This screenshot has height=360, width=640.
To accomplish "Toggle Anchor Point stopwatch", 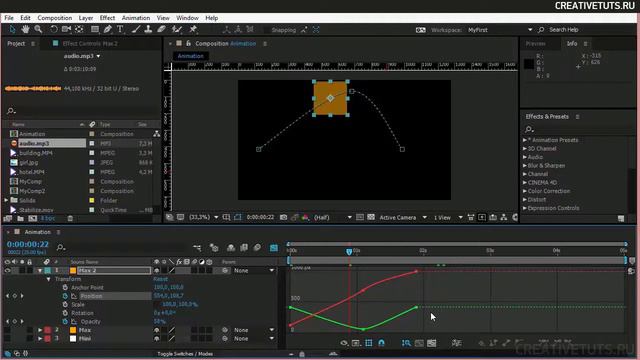I will (65, 287).
